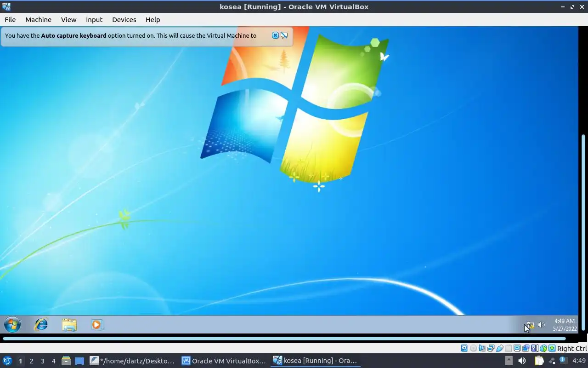The height and width of the screenshot is (368, 588).
Task: Open the Windows 7 Start menu orb
Action: (x=12, y=325)
